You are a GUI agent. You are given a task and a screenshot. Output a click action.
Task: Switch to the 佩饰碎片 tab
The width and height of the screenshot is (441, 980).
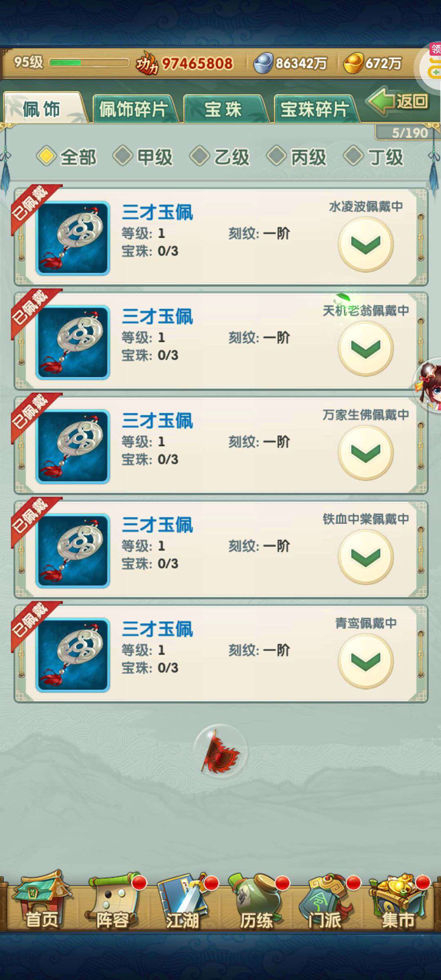[134, 109]
